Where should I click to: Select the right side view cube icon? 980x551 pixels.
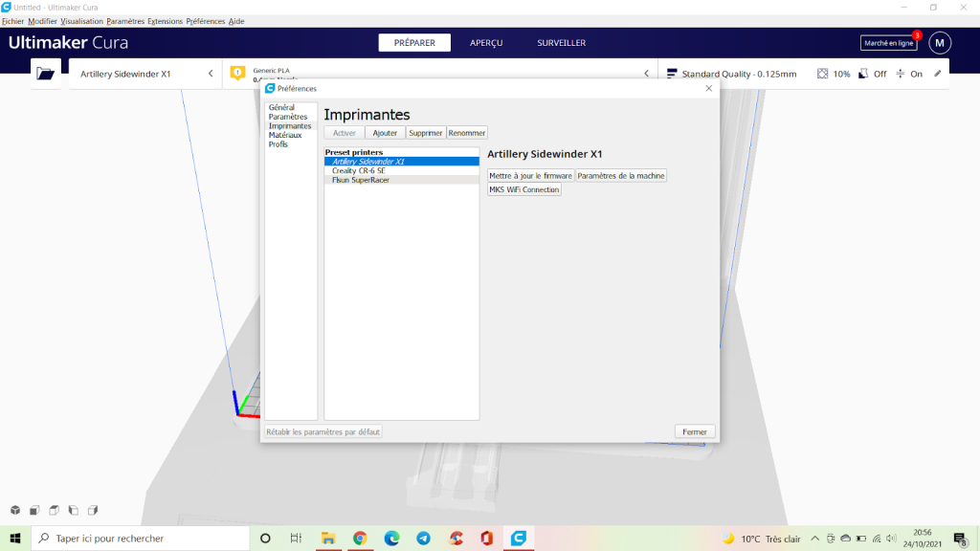click(93, 511)
